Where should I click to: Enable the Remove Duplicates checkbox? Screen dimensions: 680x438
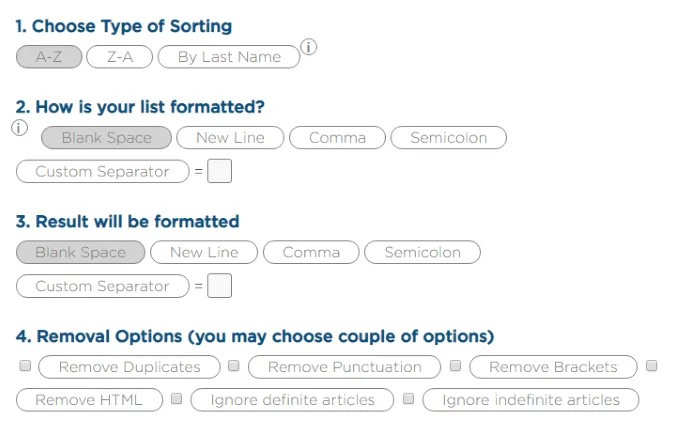pos(25,366)
